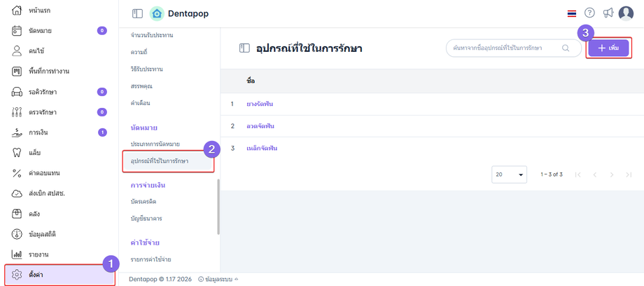
Task: Click the box icon for คลัง
Action: click(x=17, y=214)
